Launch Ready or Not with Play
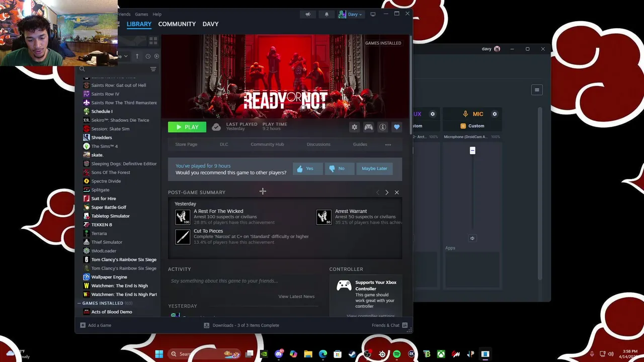The image size is (644, 362). click(187, 127)
